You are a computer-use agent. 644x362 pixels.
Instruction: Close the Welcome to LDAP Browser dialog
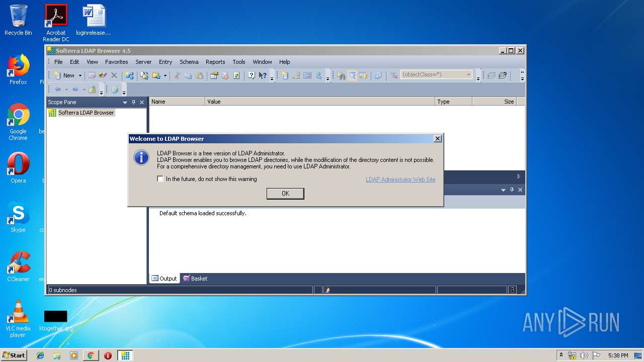(438, 139)
